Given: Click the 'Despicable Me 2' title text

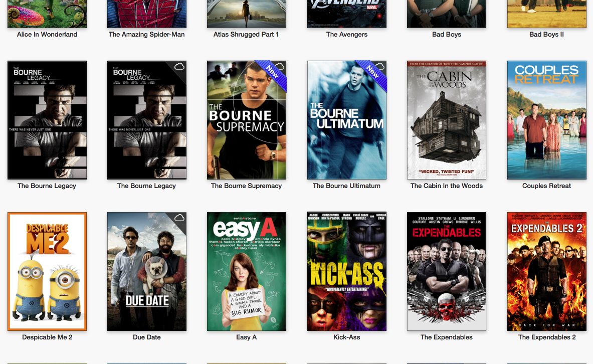Looking at the screenshot, I should coord(47,337).
